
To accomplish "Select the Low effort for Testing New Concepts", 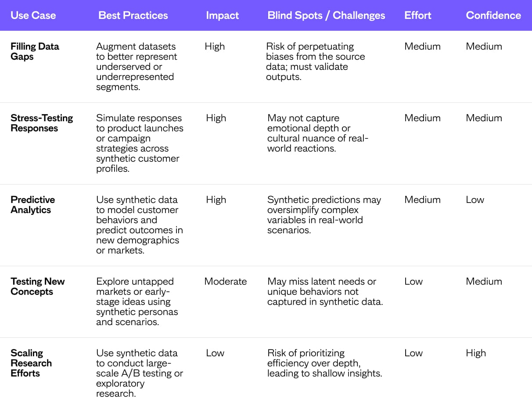I will [x=413, y=282].
